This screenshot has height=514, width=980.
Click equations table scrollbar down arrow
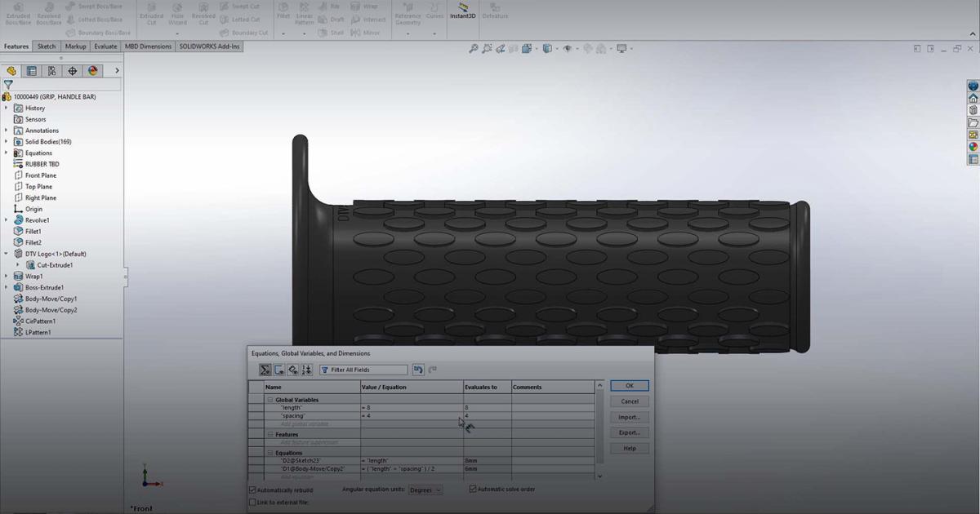[599, 476]
